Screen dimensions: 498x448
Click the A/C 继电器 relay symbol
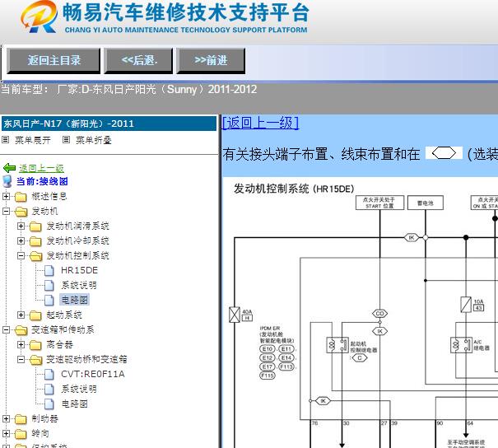point(462,345)
